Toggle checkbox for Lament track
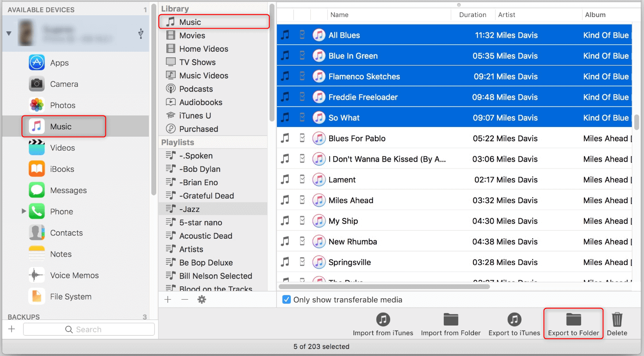Image resolution: width=644 pixels, height=356 pixels. pos(302,180)
